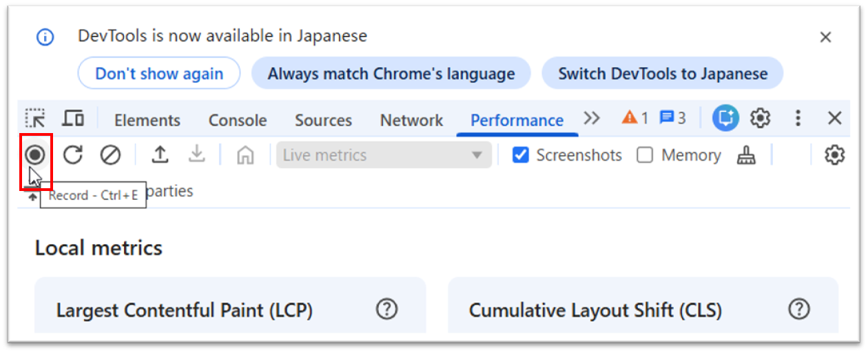Click Don't show again button
868x353 pixels.
tap(159, 73)
